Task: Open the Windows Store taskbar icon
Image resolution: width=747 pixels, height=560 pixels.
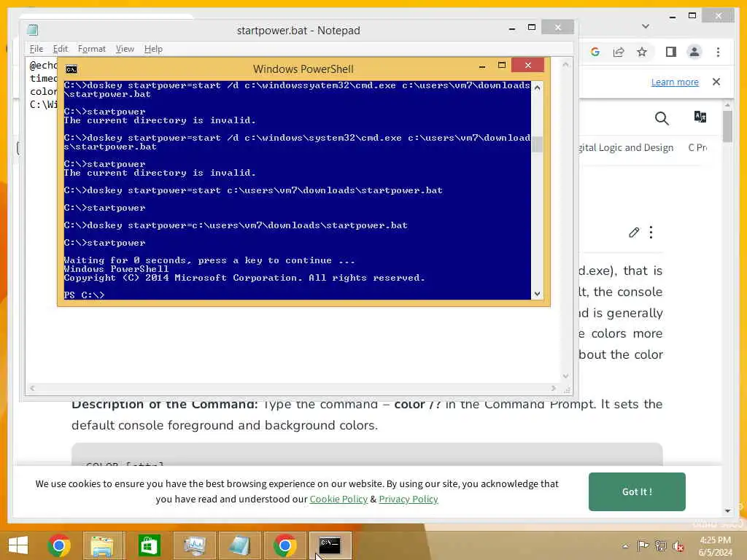Action: 149,545
